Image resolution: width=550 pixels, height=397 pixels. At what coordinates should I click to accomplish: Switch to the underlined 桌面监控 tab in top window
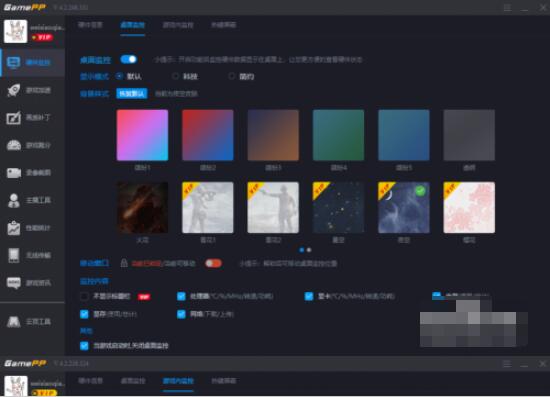coord(133,25)
